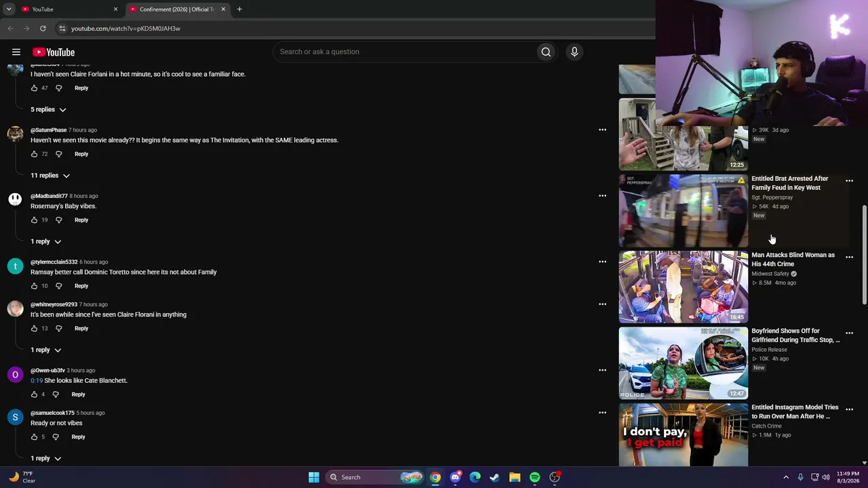
Task: Open more options for 'Entitled Brat Arrested' video
Action: coord(849,181)
